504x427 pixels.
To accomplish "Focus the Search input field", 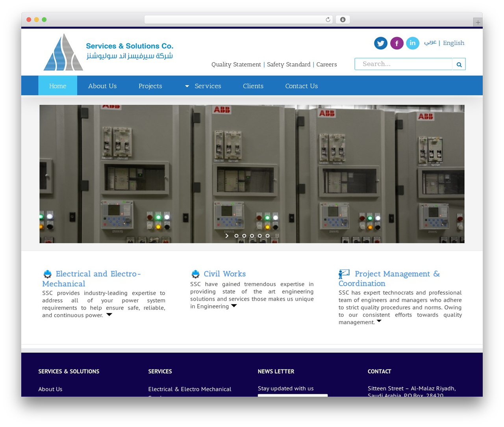I will [404, 64].
